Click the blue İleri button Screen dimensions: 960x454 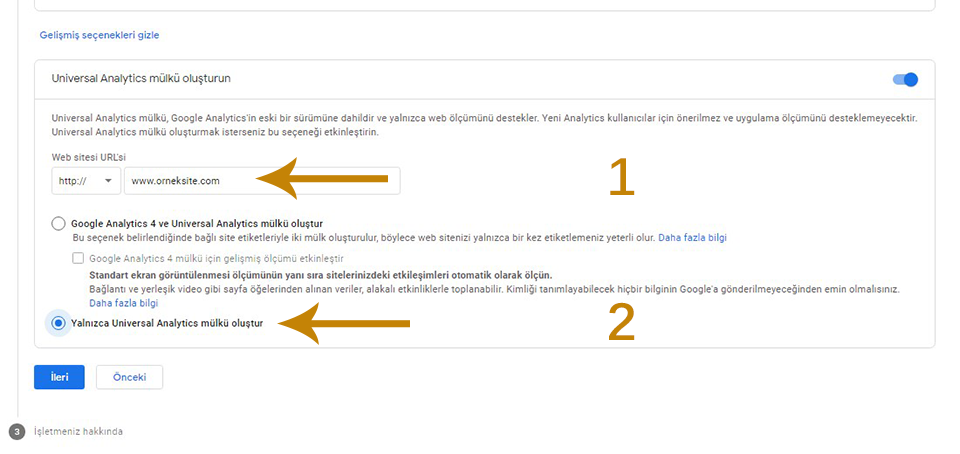(x=59, y=377)
